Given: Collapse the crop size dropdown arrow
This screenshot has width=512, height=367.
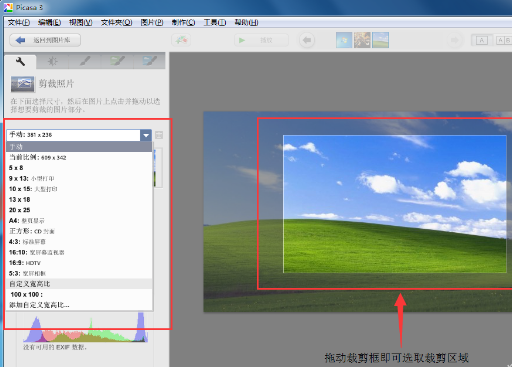Looking at the screenshot, I should pos(146,135).
